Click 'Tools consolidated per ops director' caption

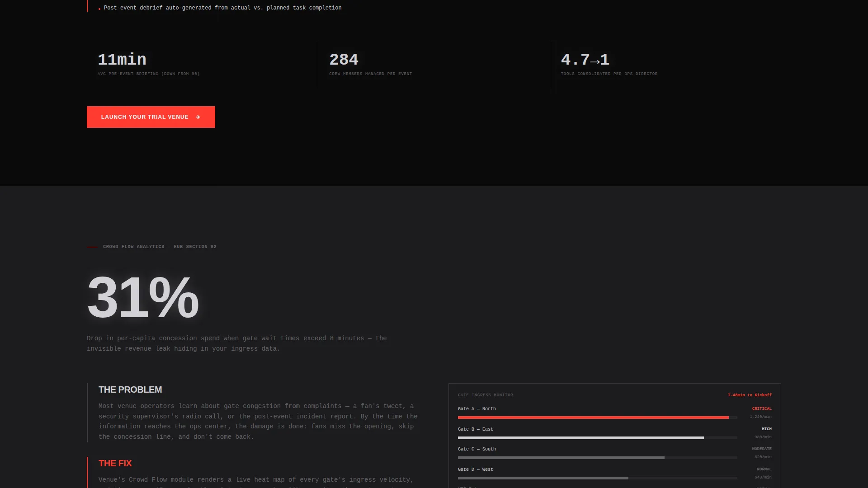609,74
